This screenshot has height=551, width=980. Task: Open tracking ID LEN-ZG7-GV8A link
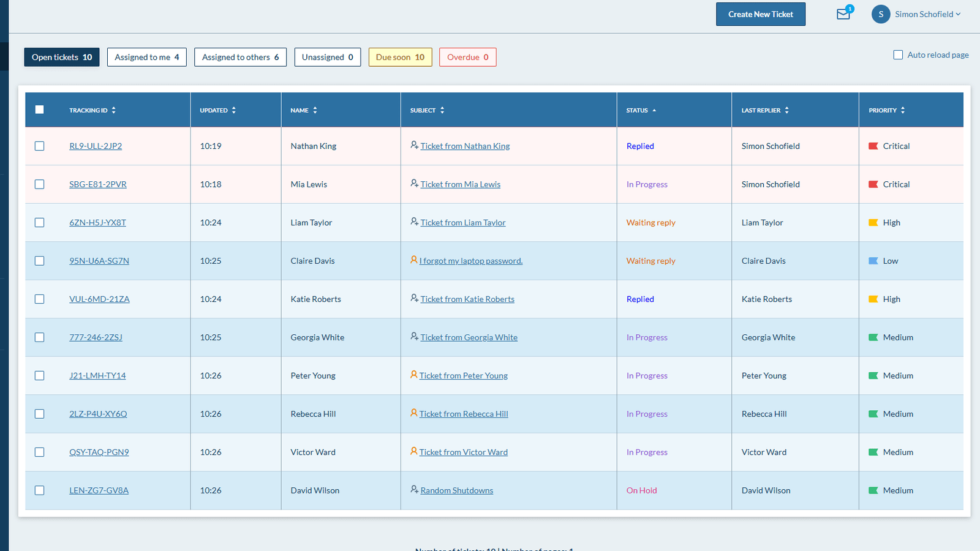(x=99, y=490)
